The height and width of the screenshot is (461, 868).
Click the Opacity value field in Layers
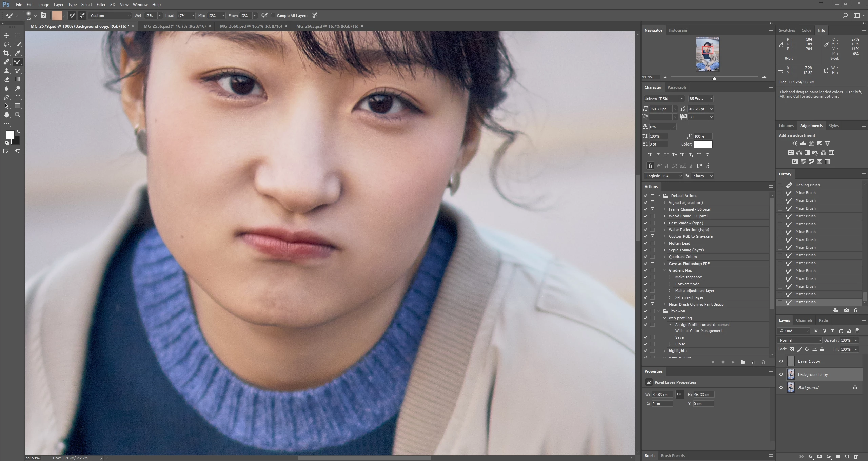[845, 340]
